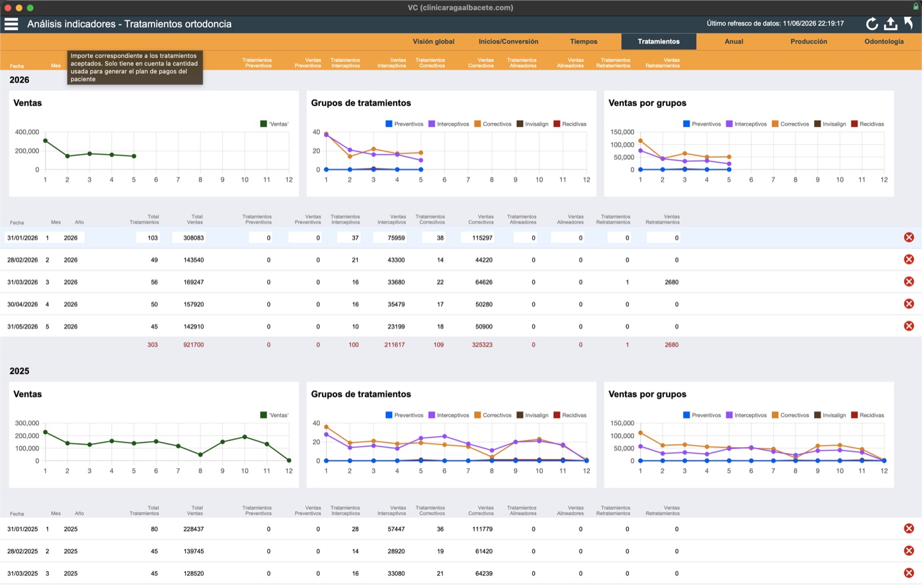Click the Ventas Correctivos column header in 2026 table

(481, 219)
